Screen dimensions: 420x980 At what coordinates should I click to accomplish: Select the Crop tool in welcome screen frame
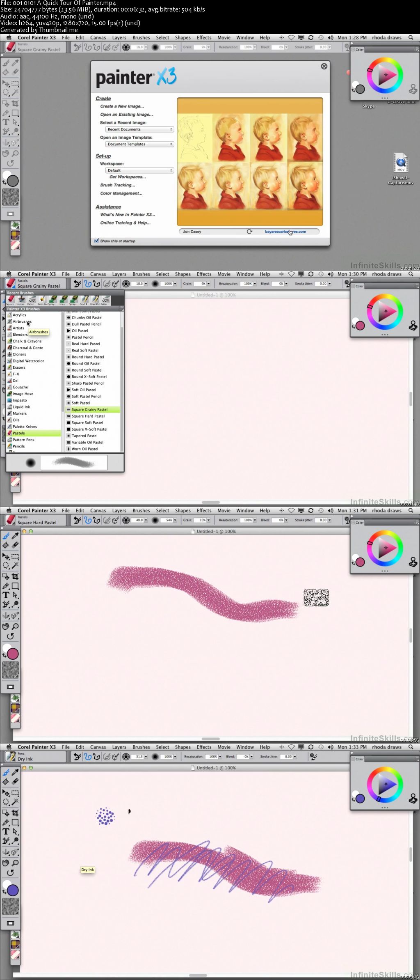(15, 103)
